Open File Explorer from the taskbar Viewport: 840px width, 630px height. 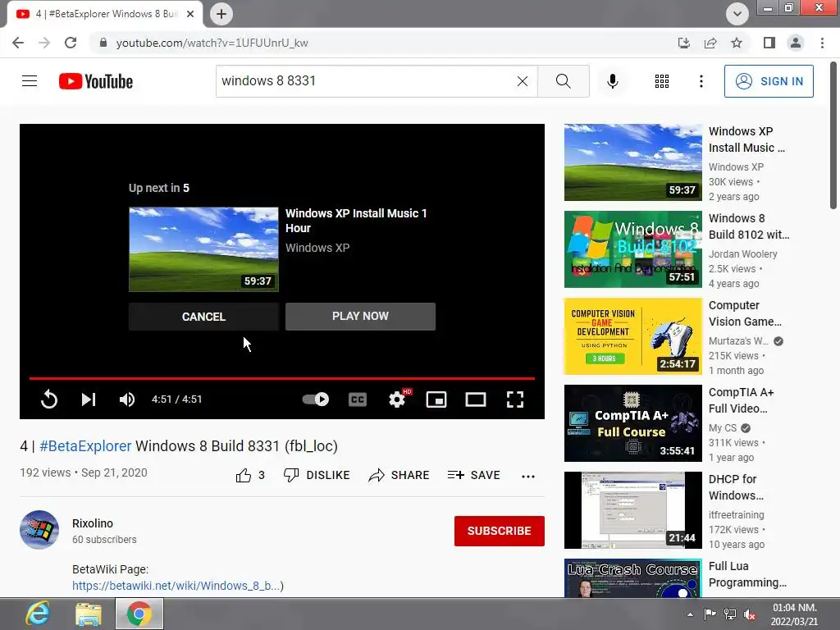point(89,614)
